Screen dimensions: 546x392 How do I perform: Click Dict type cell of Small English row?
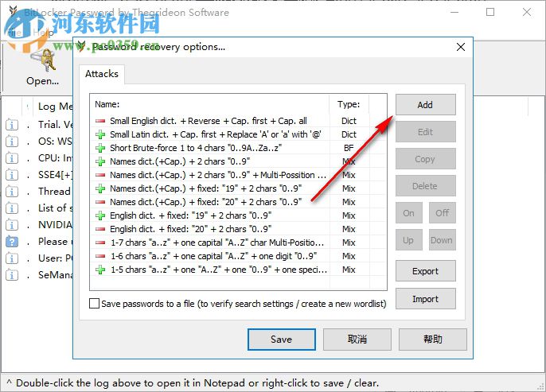[349, 121]
